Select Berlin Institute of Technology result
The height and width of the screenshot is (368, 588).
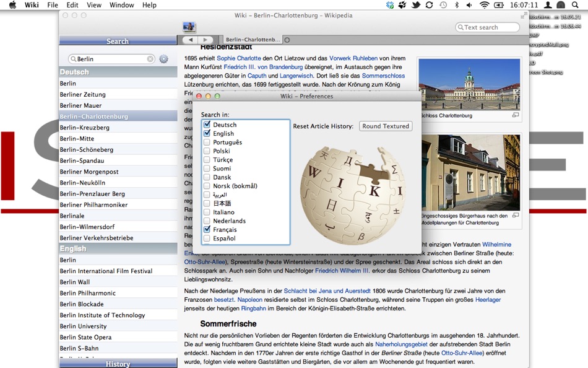pyautogui.click(x=118, y=315)
